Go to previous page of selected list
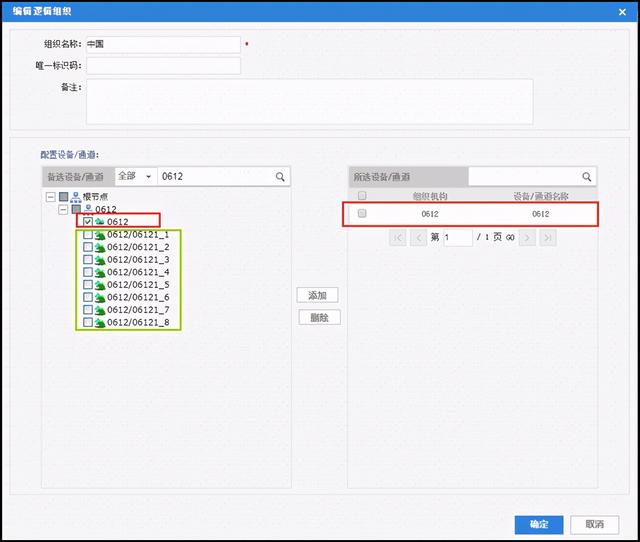The height and width of the screenshot is (542, 640). 418,237
